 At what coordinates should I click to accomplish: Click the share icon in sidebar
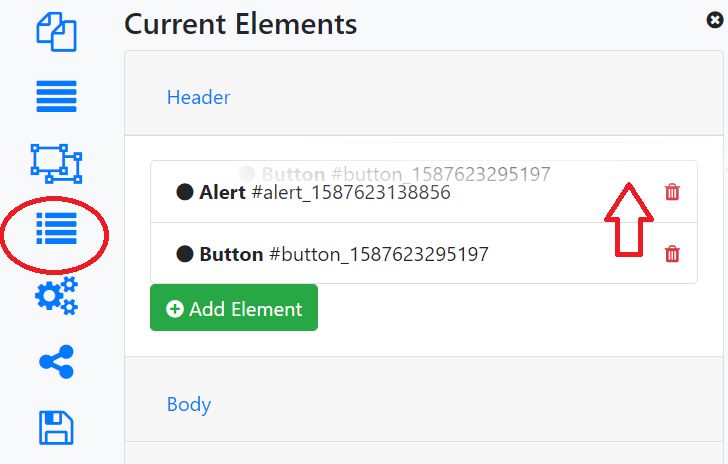tap(56, 362)
